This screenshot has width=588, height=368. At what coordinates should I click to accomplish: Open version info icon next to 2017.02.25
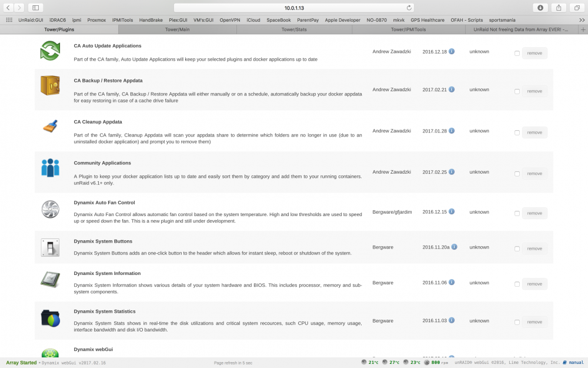point(452,171)
